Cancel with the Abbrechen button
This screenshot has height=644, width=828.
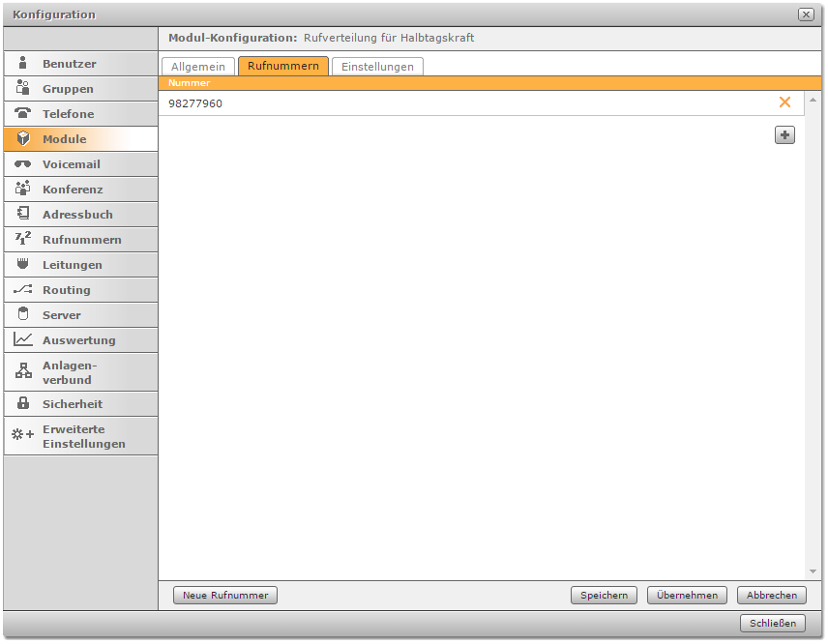771,596
